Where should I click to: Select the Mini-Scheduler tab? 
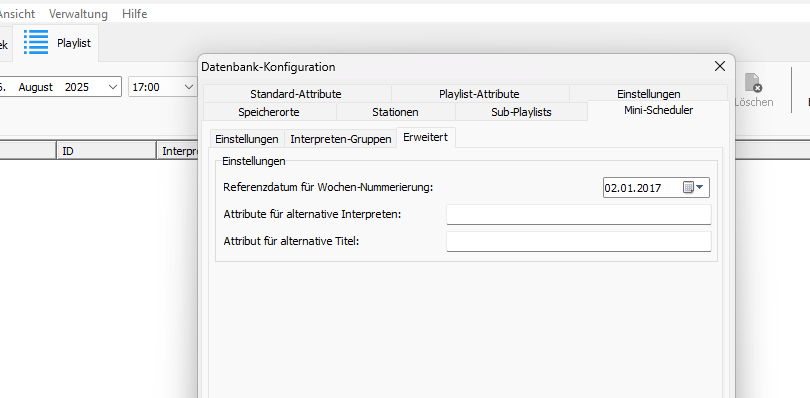[659, 110]
